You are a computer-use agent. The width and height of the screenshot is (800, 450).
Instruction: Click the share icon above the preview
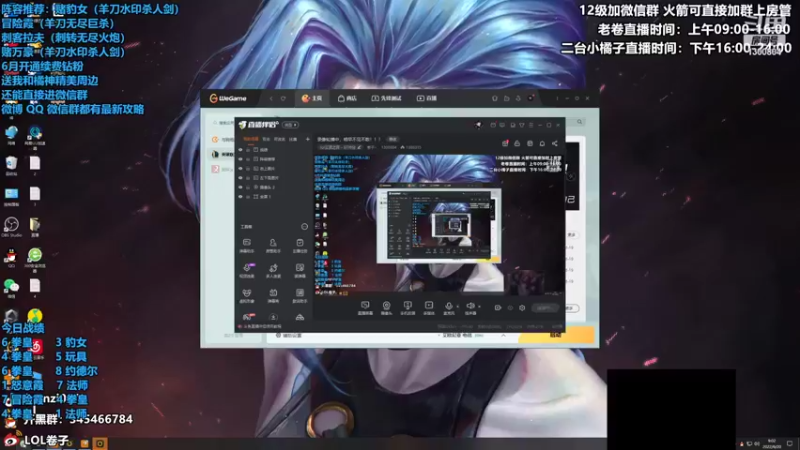(x=555, y=143)
